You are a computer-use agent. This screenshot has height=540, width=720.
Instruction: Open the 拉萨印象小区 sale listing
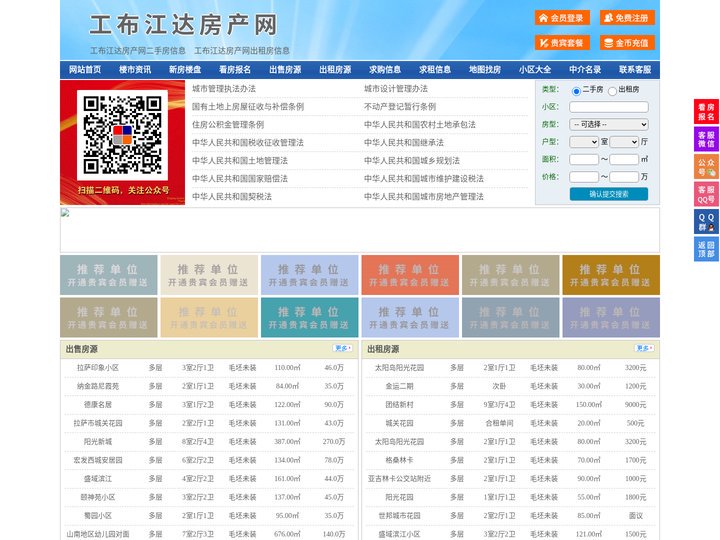(x=98, y=368)
